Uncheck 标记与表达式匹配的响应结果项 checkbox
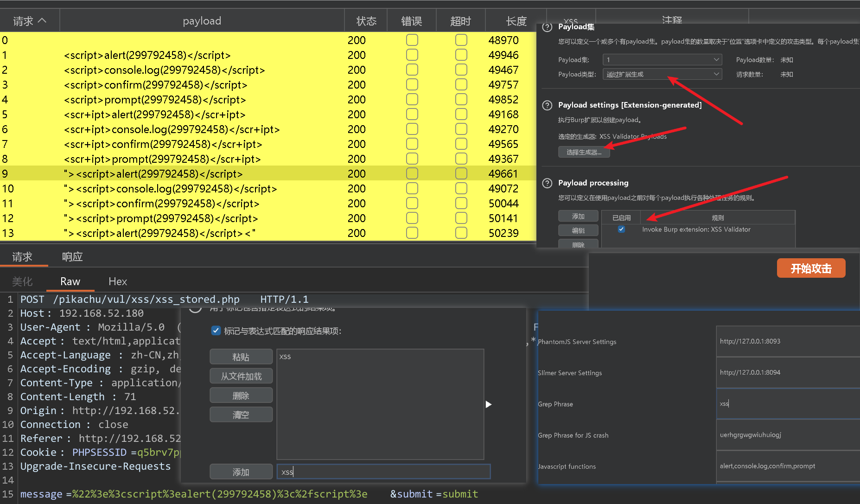This screenshot has width=860, height=504. (x=216, y=331)
